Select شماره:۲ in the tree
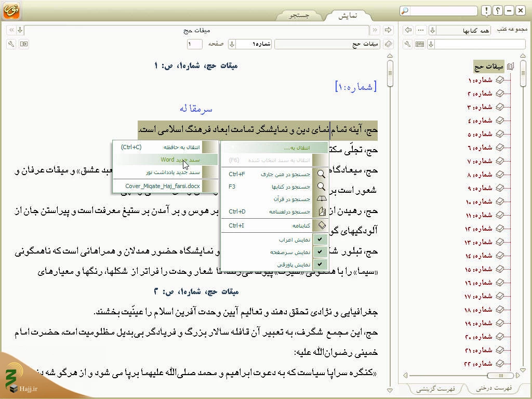The height and width of the screenshot is (399, 532). point(480,94)
